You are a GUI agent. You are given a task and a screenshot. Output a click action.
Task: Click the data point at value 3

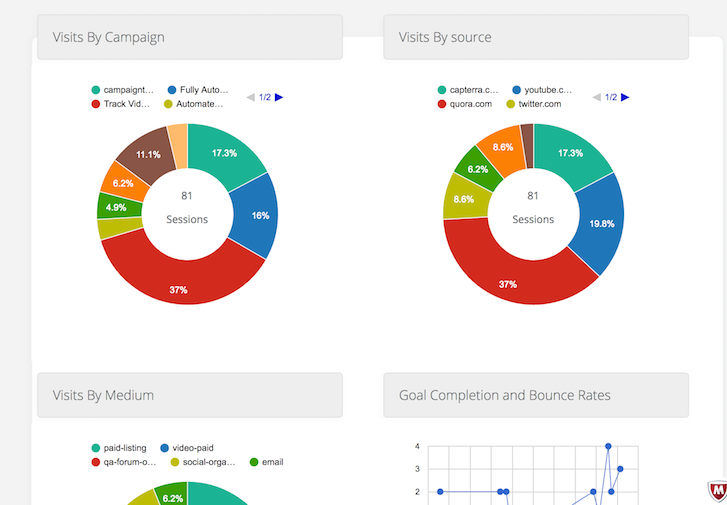(620, 469)
